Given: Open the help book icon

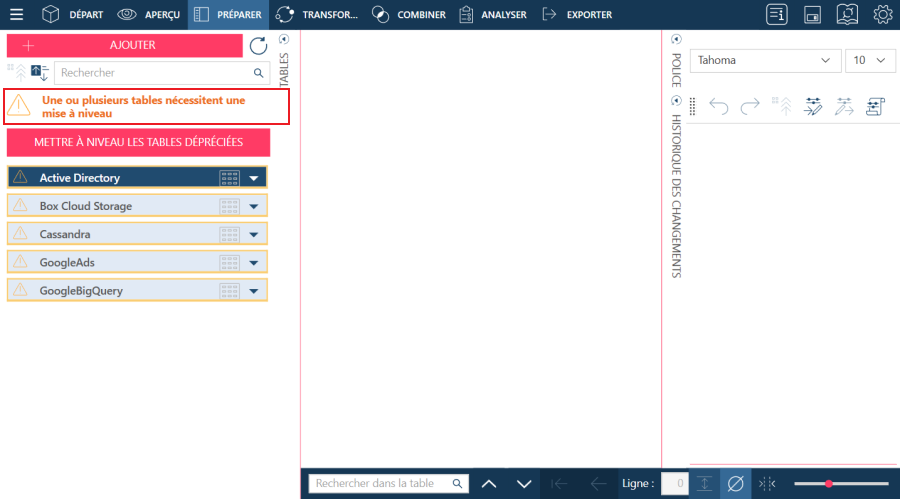Looking at the screenshot, I should click(847, 14).
